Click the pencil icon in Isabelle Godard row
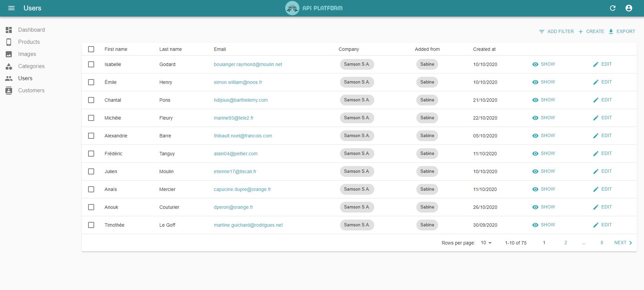This screenshot has width=644, height=290. [x=596, y=64]
